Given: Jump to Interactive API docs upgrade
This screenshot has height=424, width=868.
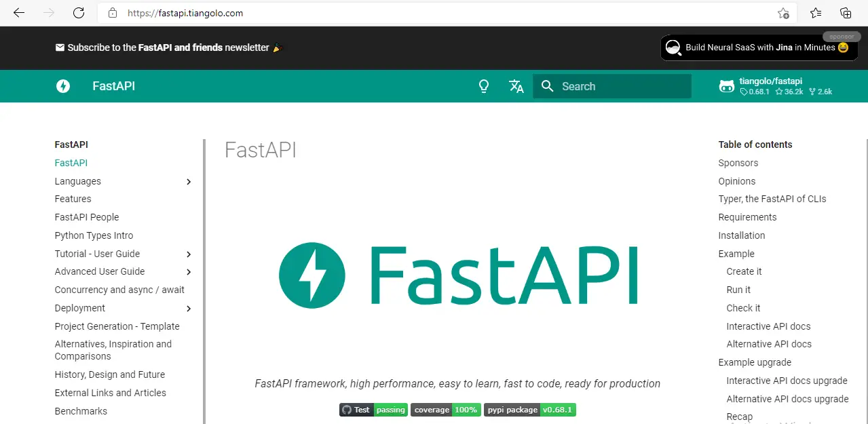Looking at the screenshot, I should pos(787,381).
